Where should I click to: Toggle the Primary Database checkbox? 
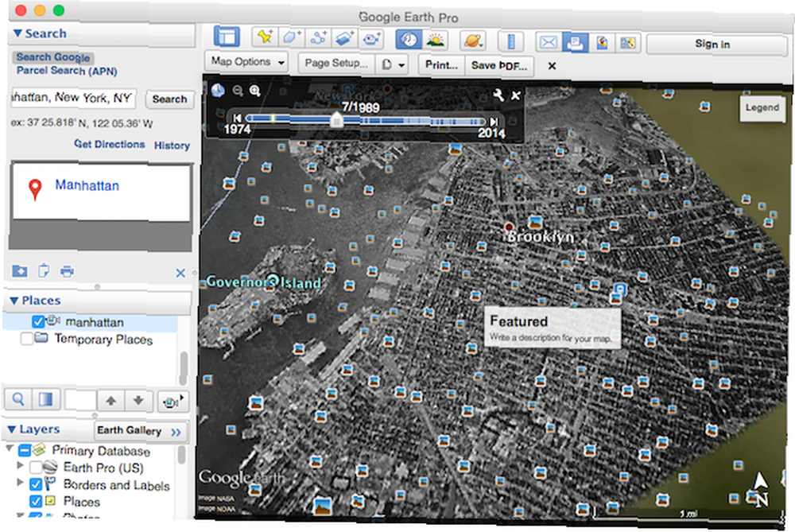25,450
